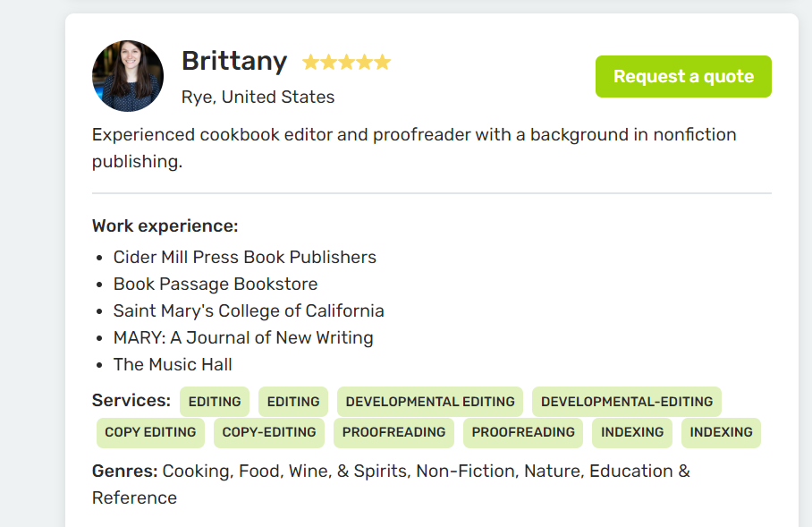The height and width of the screenshot is (527, 812).
Task: Open the Brittany profile name
Action: point(234,62)
